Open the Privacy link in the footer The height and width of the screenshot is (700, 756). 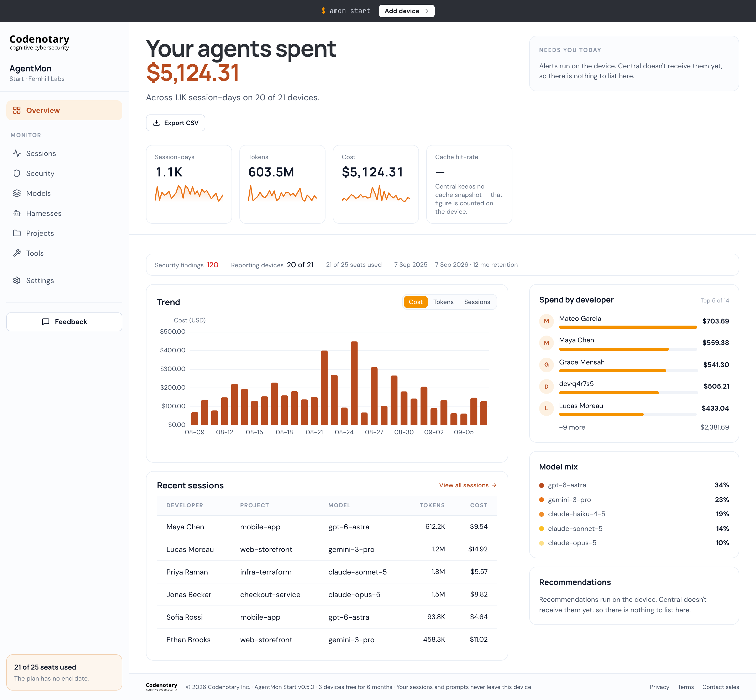(x=659, y=687)
